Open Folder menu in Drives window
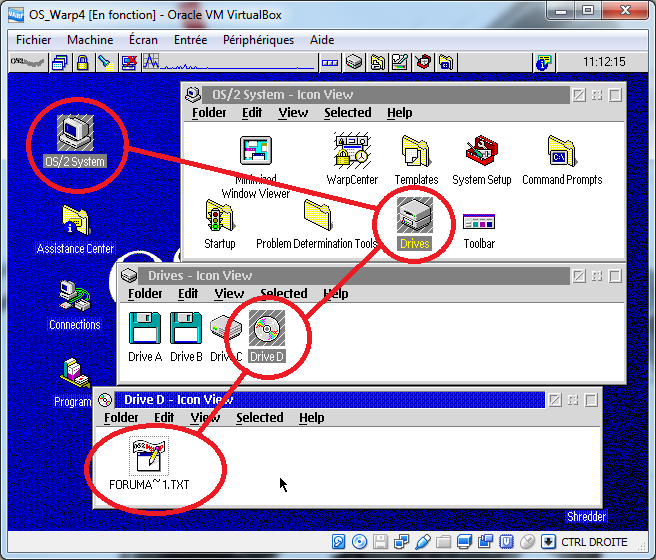 point(145,294)
